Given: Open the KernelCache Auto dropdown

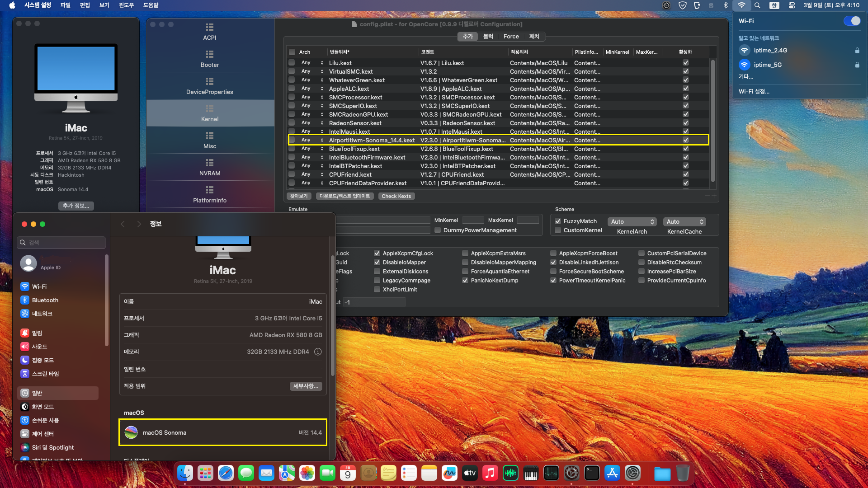Looking at the screenshot, I should (684, 222).
